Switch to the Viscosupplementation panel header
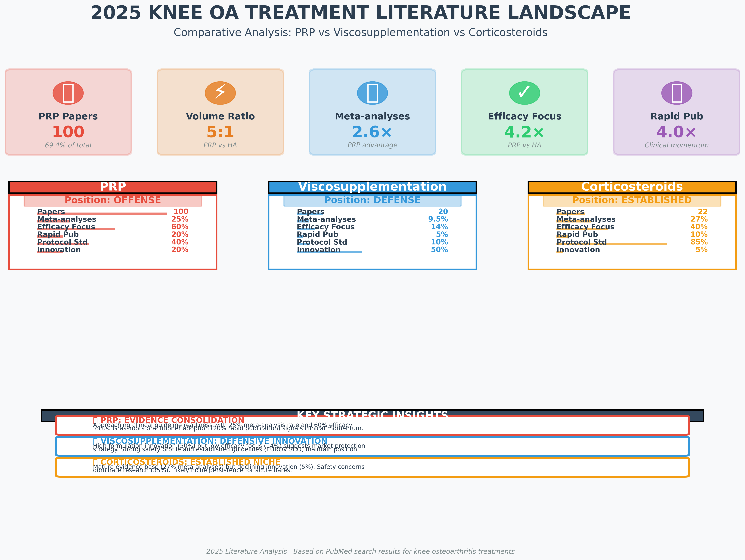The width and height of the screenshot is (745, 560). [373, 186]
